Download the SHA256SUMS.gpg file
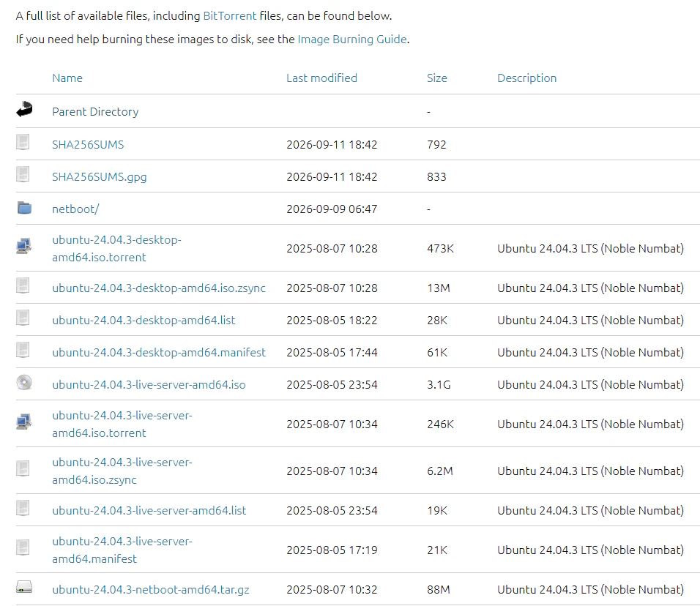The image size is (700, 606). [99, 176]
